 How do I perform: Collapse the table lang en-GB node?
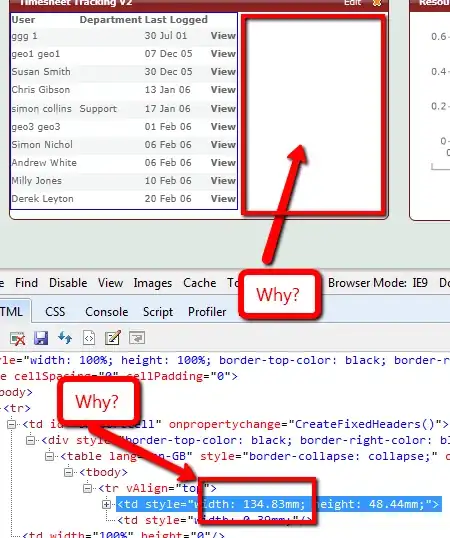point(49,456)
